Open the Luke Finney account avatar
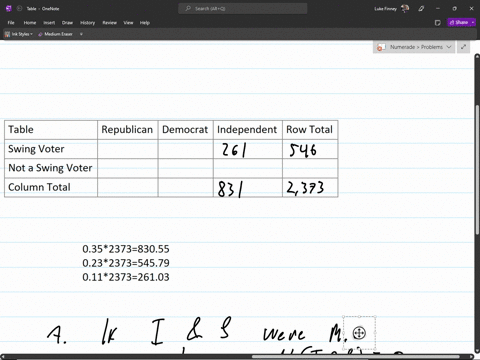The image size is (480, 360). (405, 9)
